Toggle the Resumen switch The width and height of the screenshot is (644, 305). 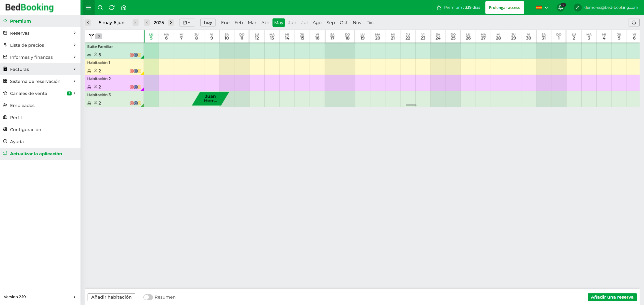click(x=148, y=297)
